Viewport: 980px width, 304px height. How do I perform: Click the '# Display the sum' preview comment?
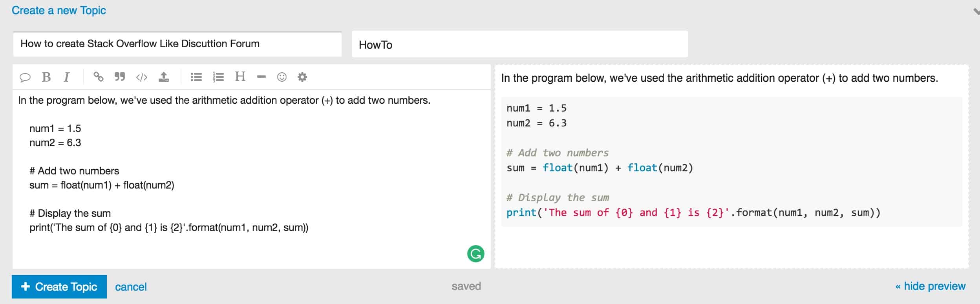click(558, 198)
